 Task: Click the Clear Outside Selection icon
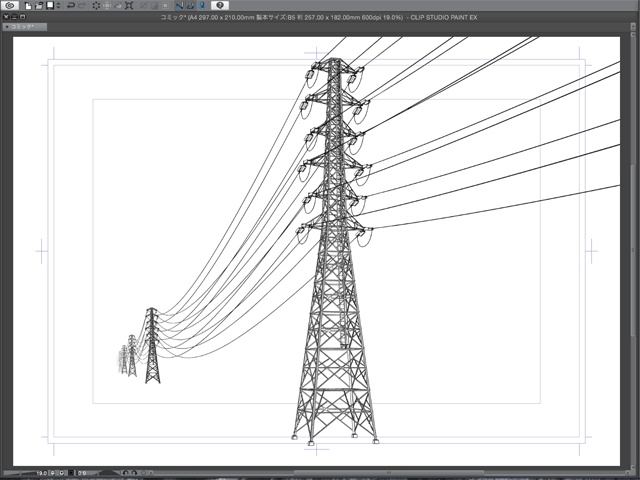(x=107, y=6)
